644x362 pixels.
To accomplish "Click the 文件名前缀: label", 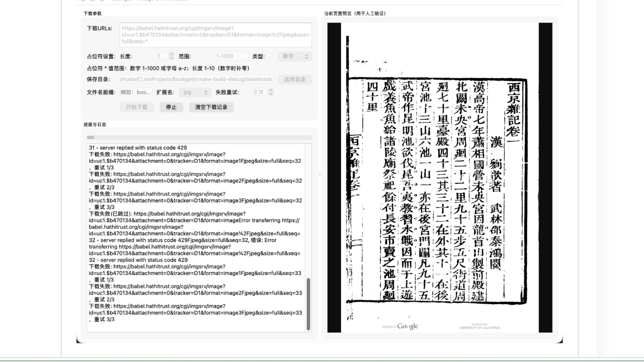I will [101, 92].
